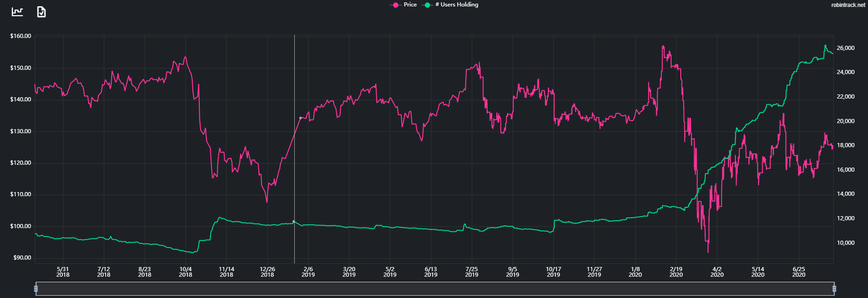Click the 4/2 2020 x-axis date label

(717, 272)
